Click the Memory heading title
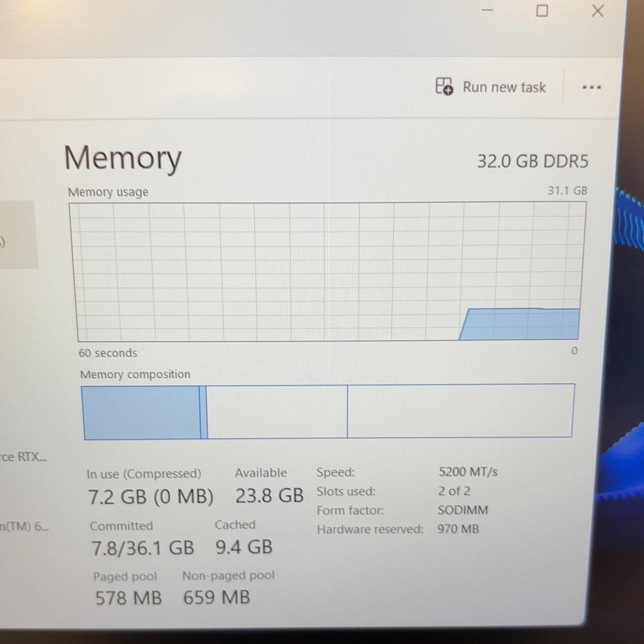Screen dimensions: 644x644 tap(123, 159)
